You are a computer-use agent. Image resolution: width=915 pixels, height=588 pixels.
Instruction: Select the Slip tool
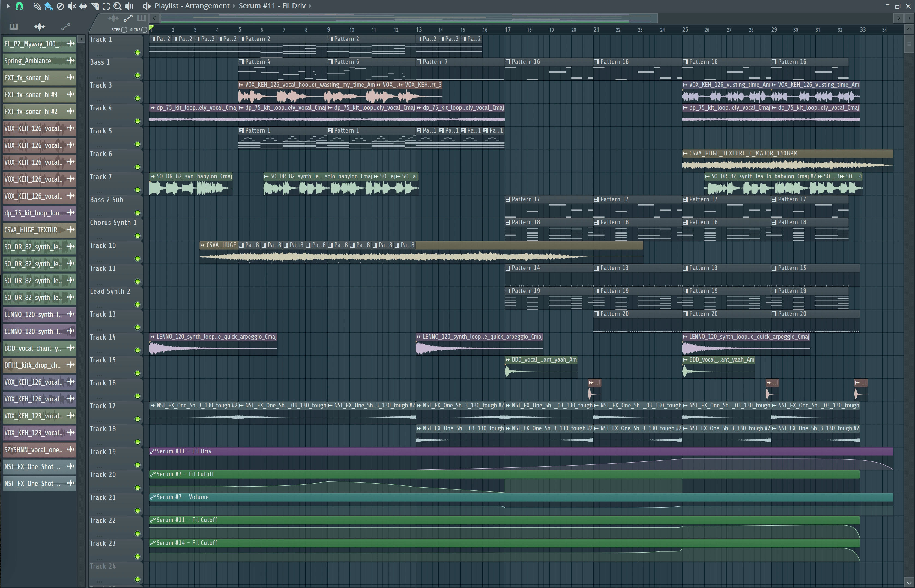tap(83, 6)
